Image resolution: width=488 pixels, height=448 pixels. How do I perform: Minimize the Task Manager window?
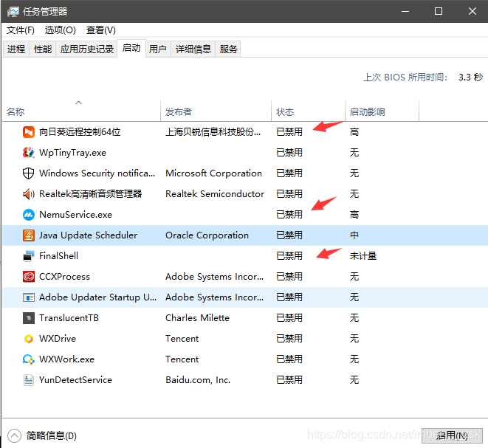405,12
